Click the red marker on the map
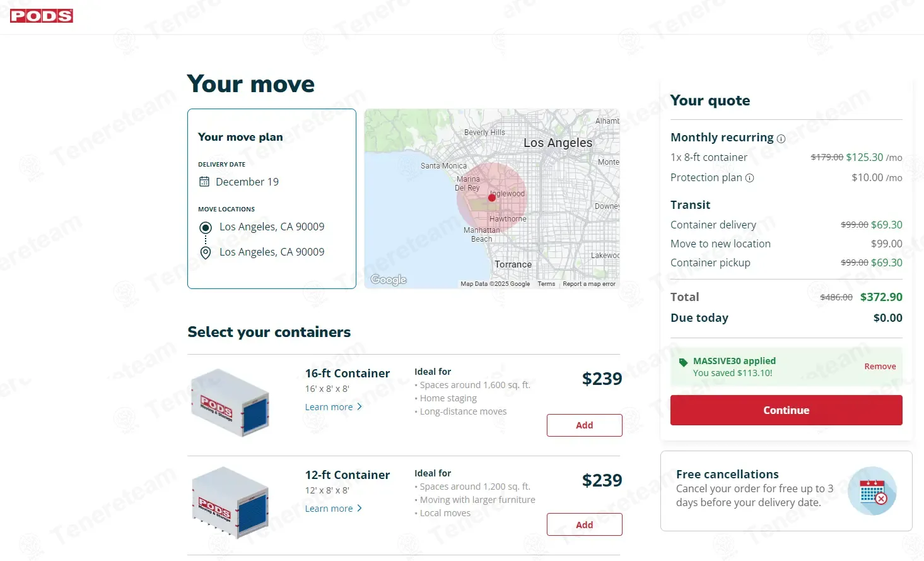The image size is (924, 561). pyautogui.click(x=492, y=198)
